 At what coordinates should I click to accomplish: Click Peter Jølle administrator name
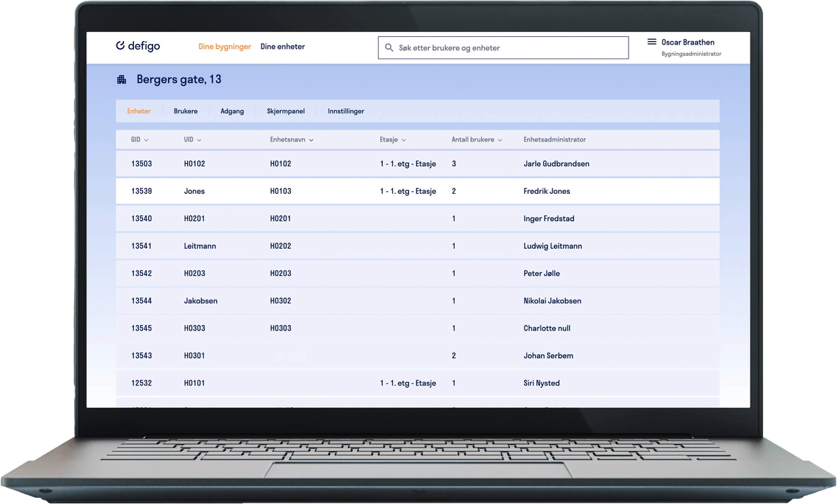coord(542,273)
